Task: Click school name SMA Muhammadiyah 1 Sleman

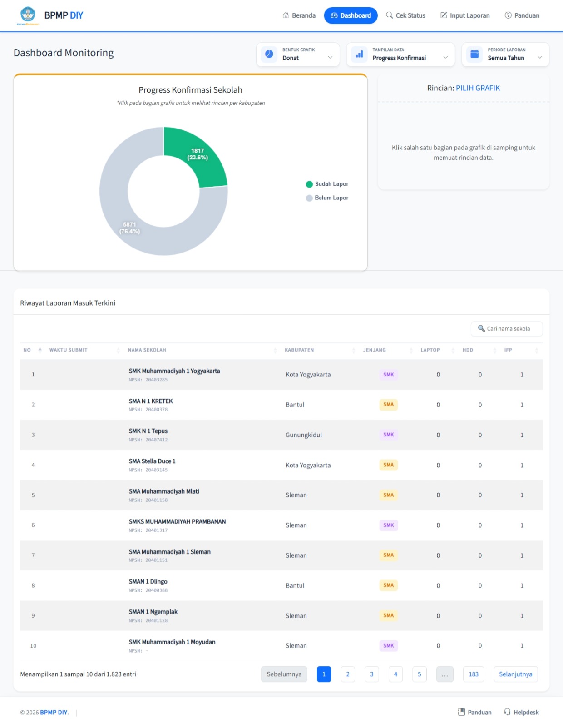Action: click(x=170, y=552)
